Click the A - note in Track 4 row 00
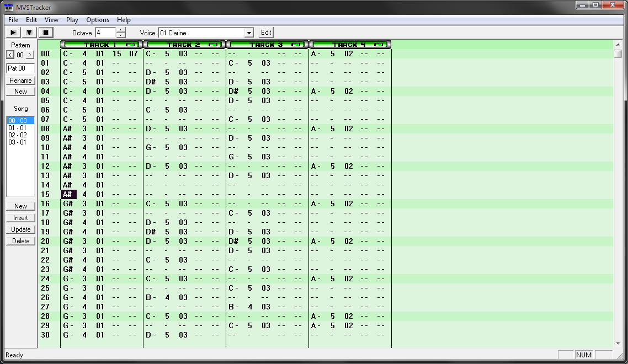The width and height of the screenshot is (628, 364). pyautogui.click(x=316, y=53)
